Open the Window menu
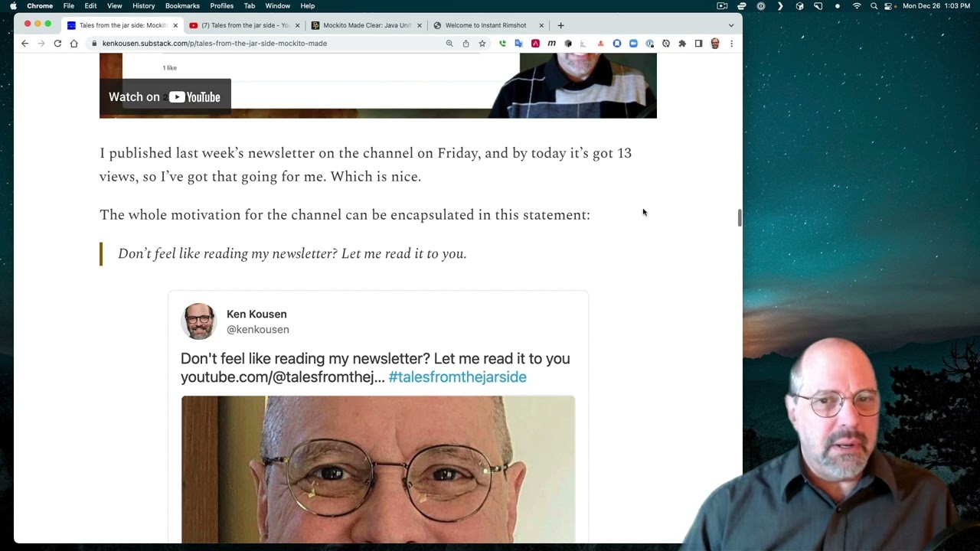The height and width of the screenshot is (551, 980). tap(277, 5)
